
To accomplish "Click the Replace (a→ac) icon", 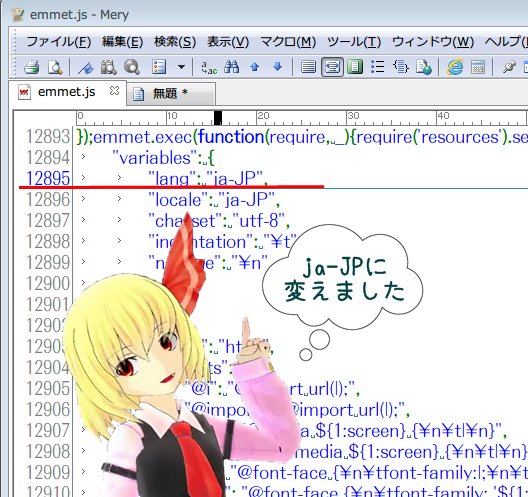I will pyautogui.click(x=209, y=67).
